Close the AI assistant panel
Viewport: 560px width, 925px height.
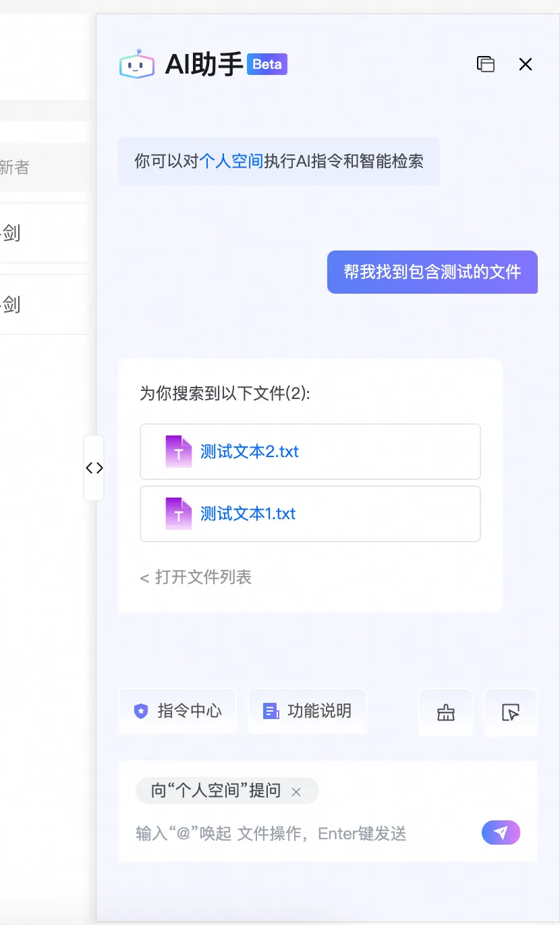pyautogui.click(x=526, y=64)
